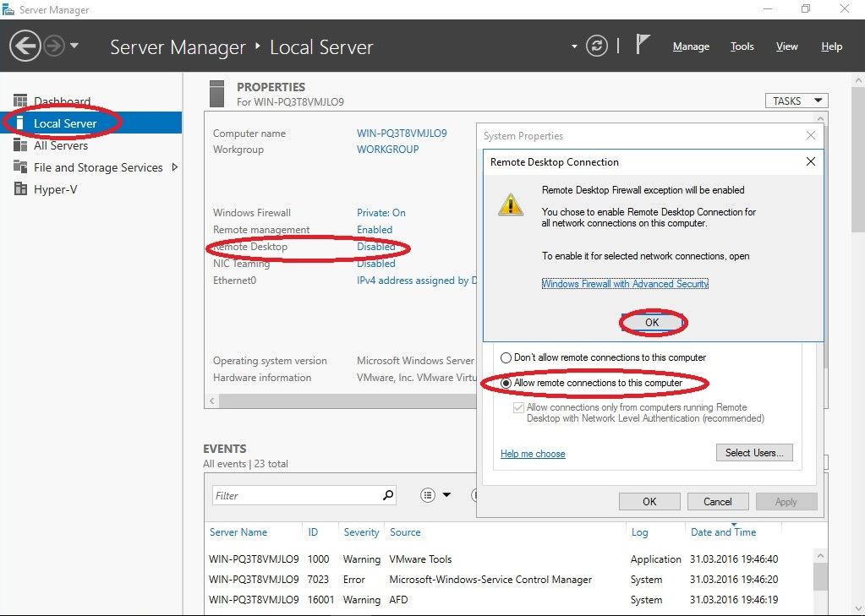Click OK in Remote Desktop Connection dialog
This screenshot has height=616, width=865.
652,322
